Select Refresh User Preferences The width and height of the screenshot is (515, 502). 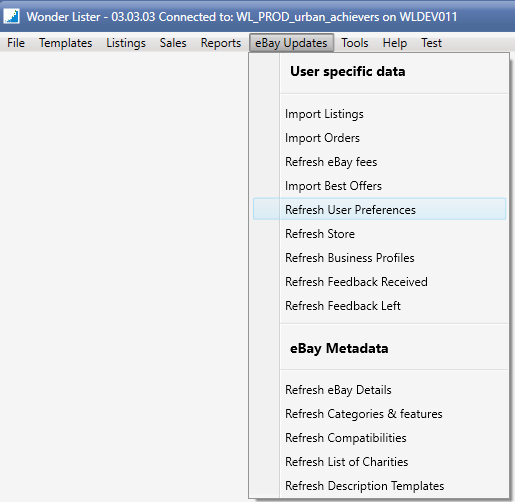tap(379, 209)
